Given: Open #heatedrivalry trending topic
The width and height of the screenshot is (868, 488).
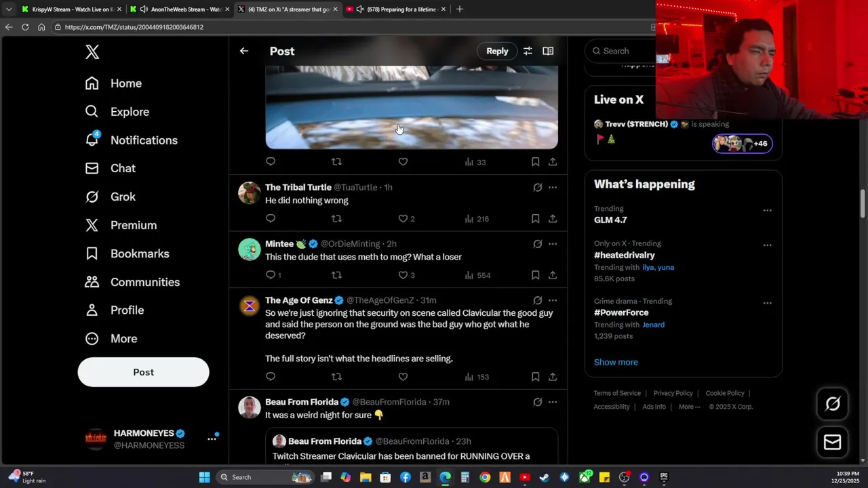Looking at the screenshot, I should click(625, 255).
